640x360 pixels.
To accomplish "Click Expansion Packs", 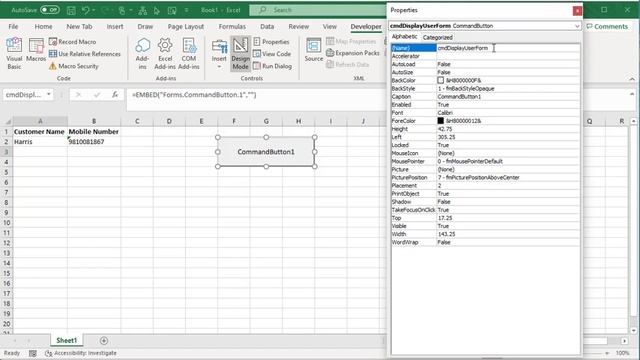I will coord(353,53).
